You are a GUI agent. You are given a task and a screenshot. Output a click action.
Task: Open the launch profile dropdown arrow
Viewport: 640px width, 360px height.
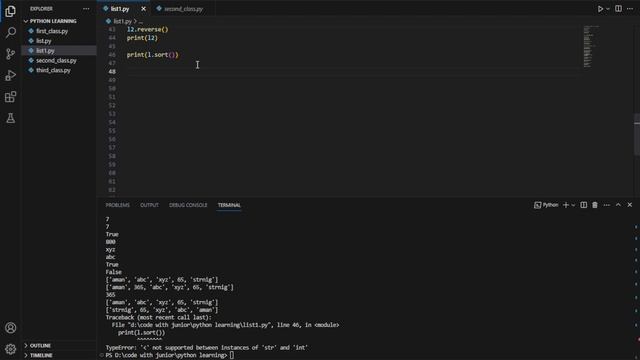click(x=573, y=205)
